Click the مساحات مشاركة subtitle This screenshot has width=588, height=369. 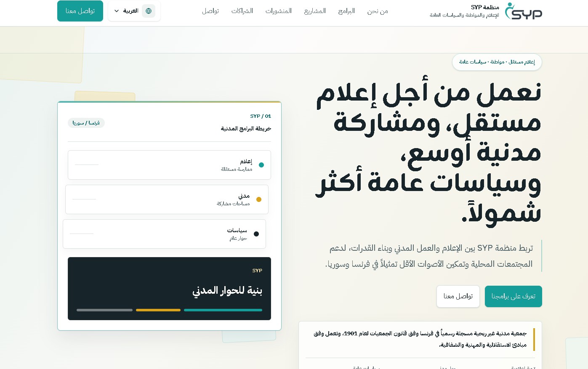coord(233,204)
